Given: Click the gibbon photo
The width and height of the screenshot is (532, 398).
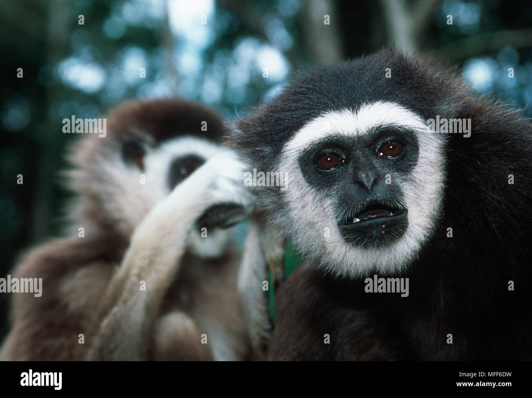Looking at the screenshot, I should [266, 180].
